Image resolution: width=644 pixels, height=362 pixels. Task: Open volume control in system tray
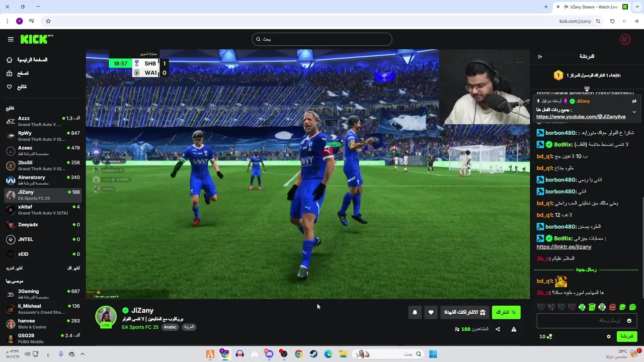tap(27, 354)
